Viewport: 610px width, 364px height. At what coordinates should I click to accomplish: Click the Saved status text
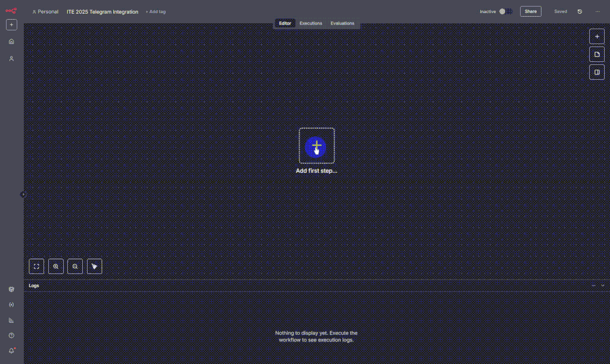click(x=561, y=12)
